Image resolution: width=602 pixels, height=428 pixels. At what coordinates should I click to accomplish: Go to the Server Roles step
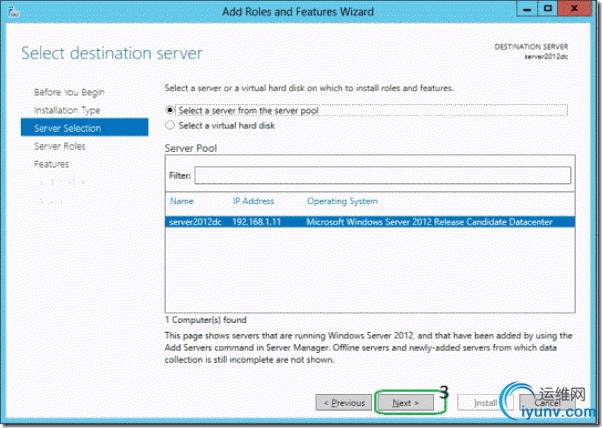coord(60,146)
